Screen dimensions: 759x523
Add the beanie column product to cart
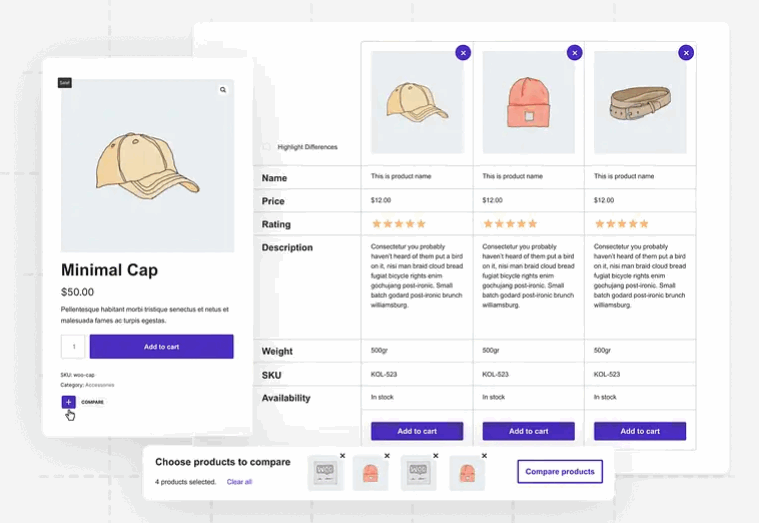point(529,431)
